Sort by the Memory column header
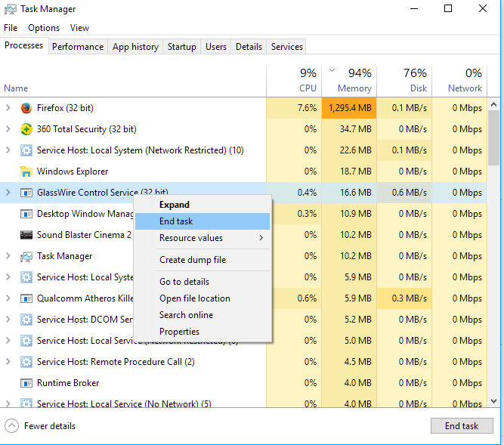 349,81
